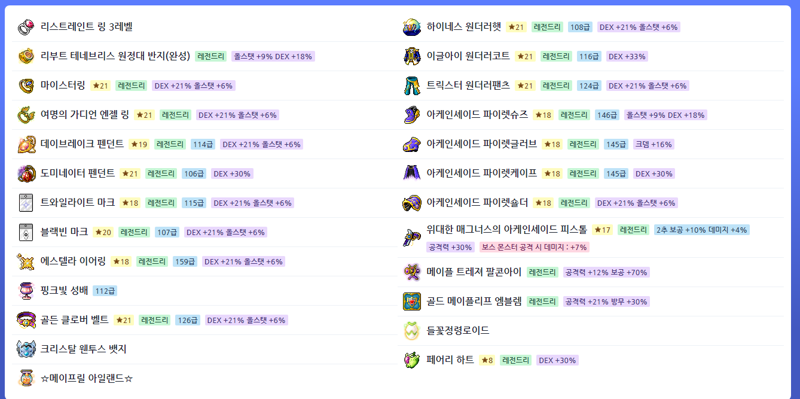Click the 아케인셰이드 파이렛슈즈 icon

coord(412,115)
